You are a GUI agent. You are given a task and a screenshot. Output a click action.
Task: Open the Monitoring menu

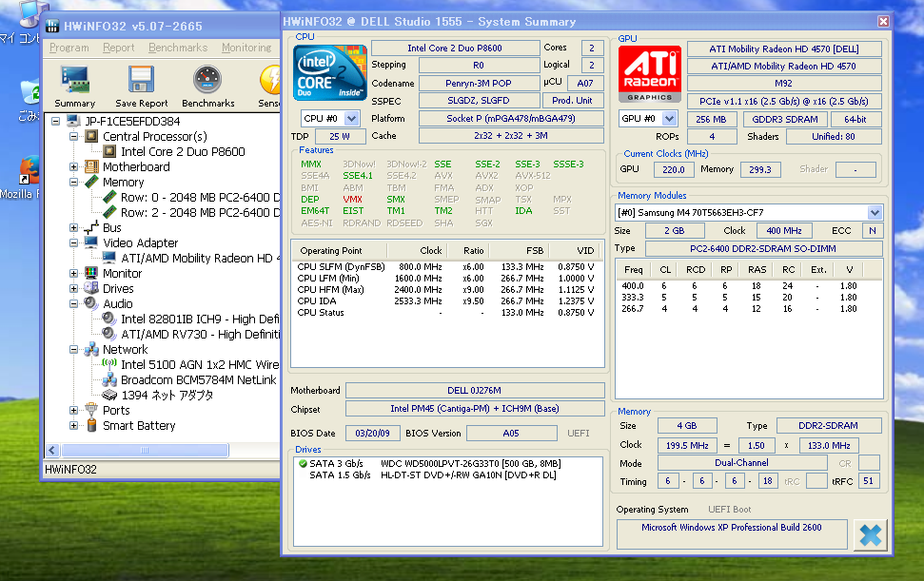[246, 48]
